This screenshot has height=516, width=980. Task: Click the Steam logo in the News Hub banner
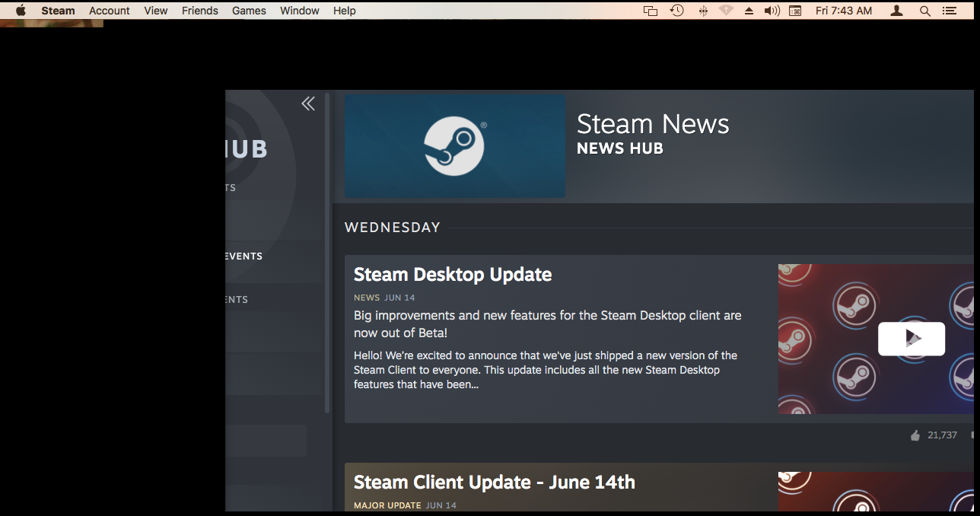[x=455, y=145]
